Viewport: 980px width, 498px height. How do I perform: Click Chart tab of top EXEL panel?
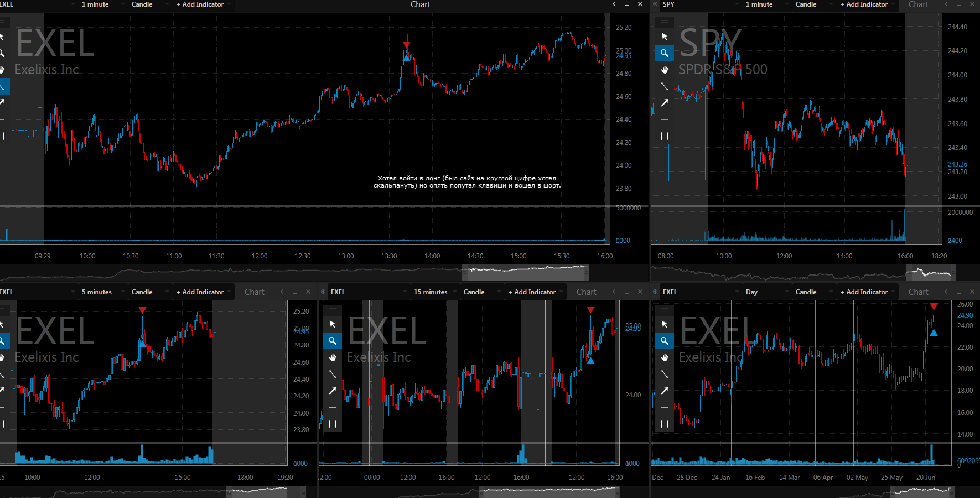click(420, 4)
